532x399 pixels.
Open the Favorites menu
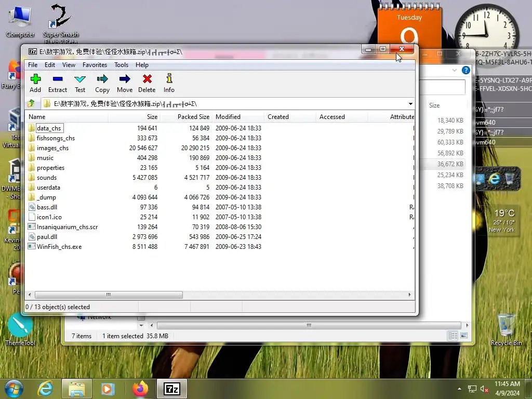pyautogui.click(x=95, y=65)
